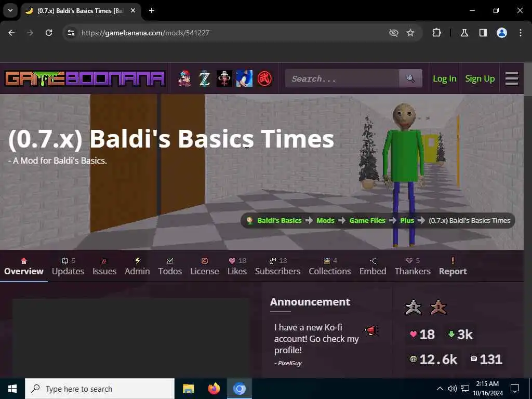Click the Game Files breadcrumb link
Viewport: 532px width, 399px height.
coord(367,220)
